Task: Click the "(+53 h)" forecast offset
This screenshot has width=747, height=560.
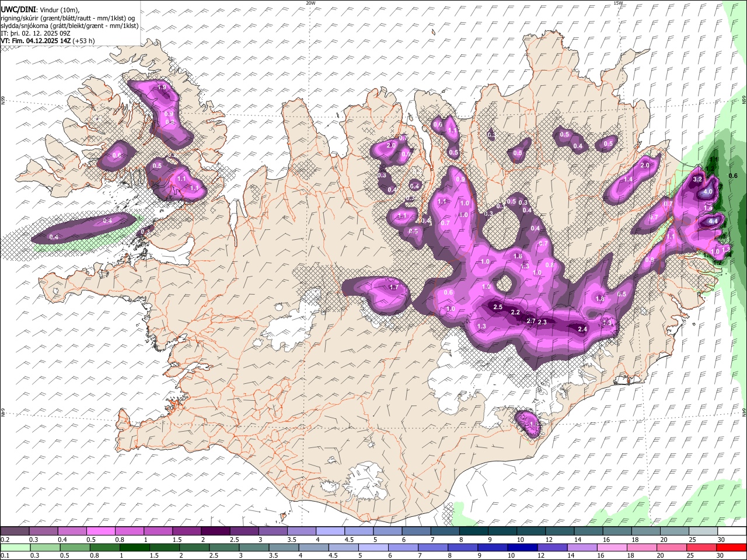Action: (x=83, y=41)
